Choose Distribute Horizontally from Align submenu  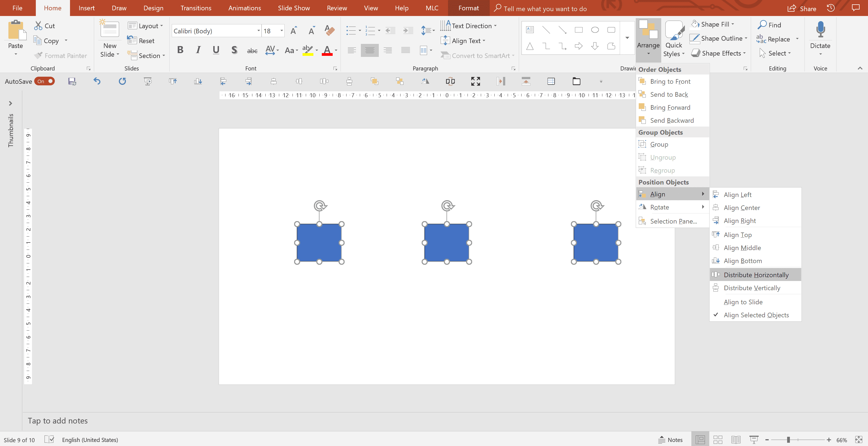click(756, 275)
